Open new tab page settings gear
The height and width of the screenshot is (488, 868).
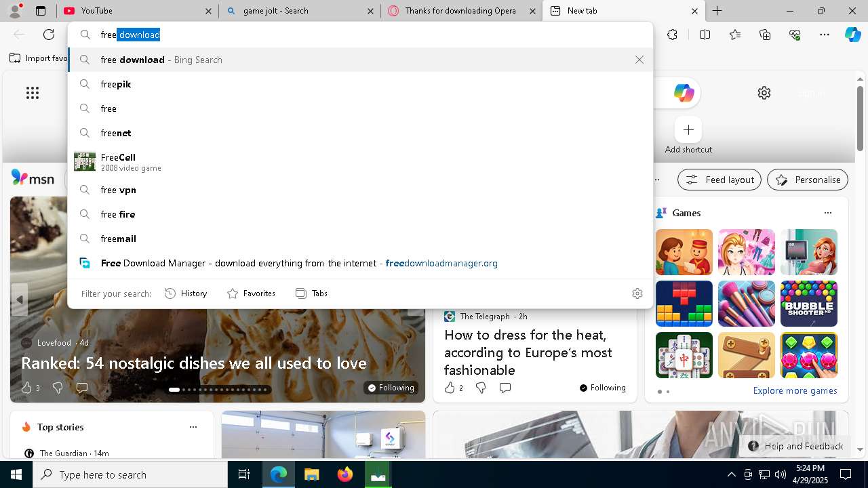click(764, 93)
